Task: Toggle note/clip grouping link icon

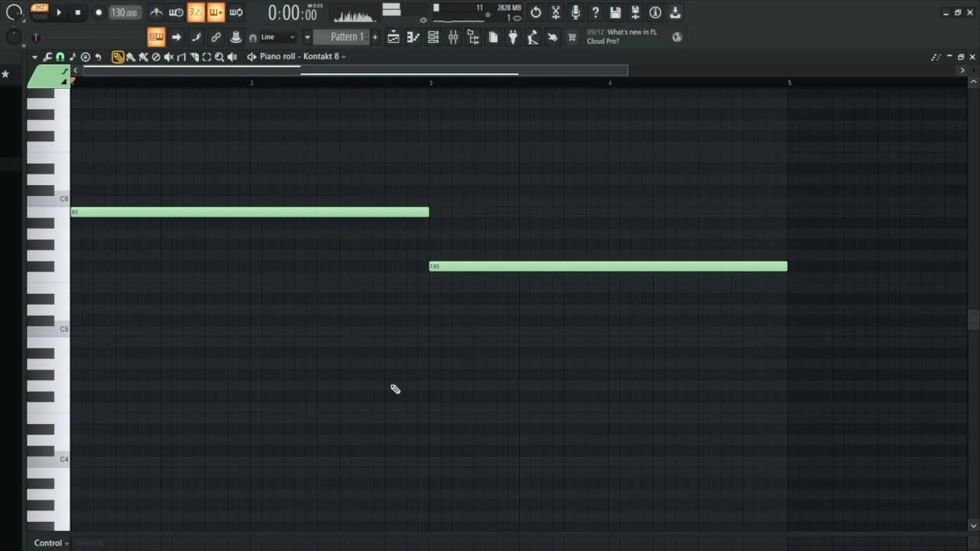Action: click(x=216, y=37)
